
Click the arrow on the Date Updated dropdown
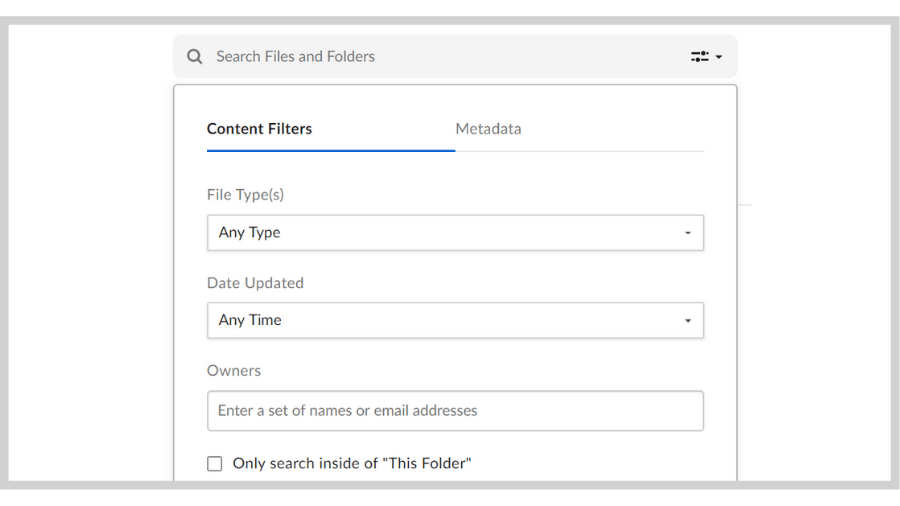click(688, 321)
